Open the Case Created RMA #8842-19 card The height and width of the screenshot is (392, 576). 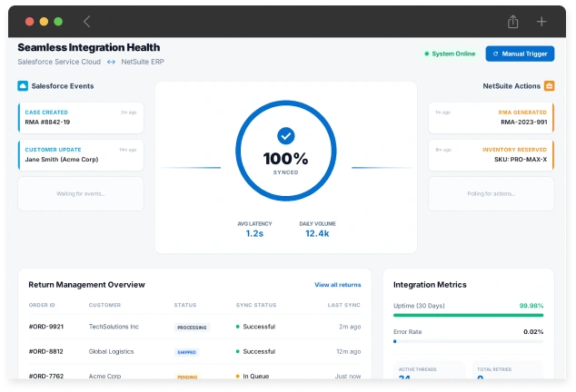(x=81, y=117)
